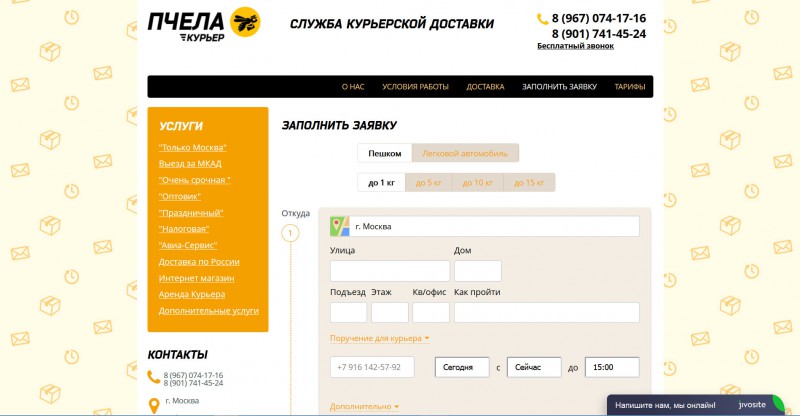
Task: Choose weight до 15 кг
Action: click(529, 182)
